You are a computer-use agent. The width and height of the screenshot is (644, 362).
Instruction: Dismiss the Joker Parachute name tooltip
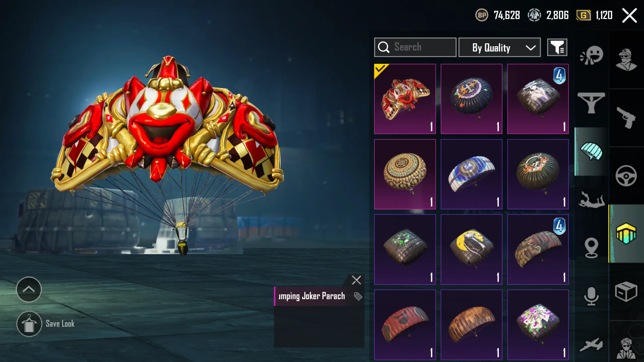pyautogui.click(x=356, y=280)
